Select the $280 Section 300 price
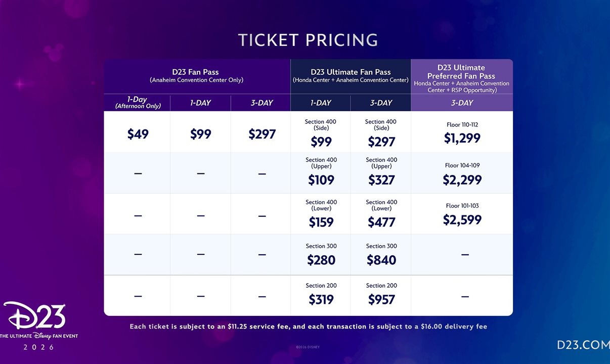 coord(321,260)
